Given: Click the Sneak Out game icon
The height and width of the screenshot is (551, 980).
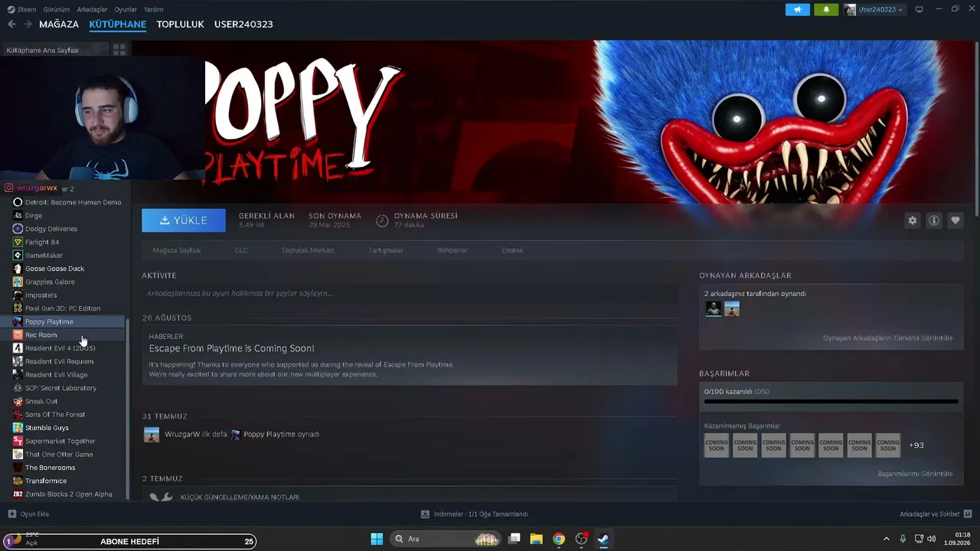Looking at the screenshot, I should pos(18,401).
